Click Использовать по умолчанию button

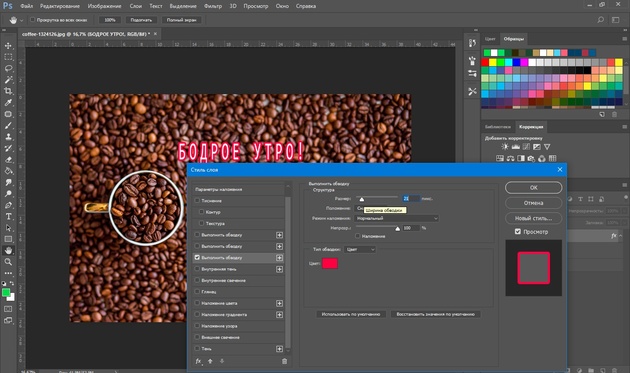[351, 314]
